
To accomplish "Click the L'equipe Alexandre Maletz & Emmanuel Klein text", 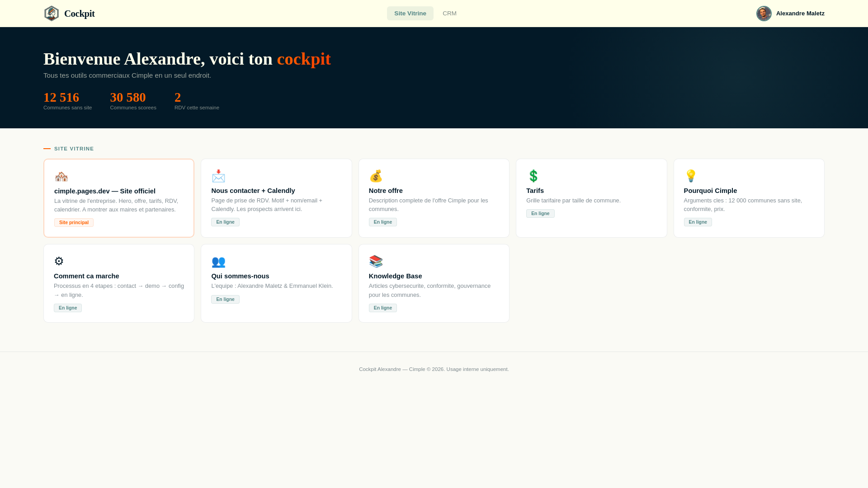I will [272, 286].
